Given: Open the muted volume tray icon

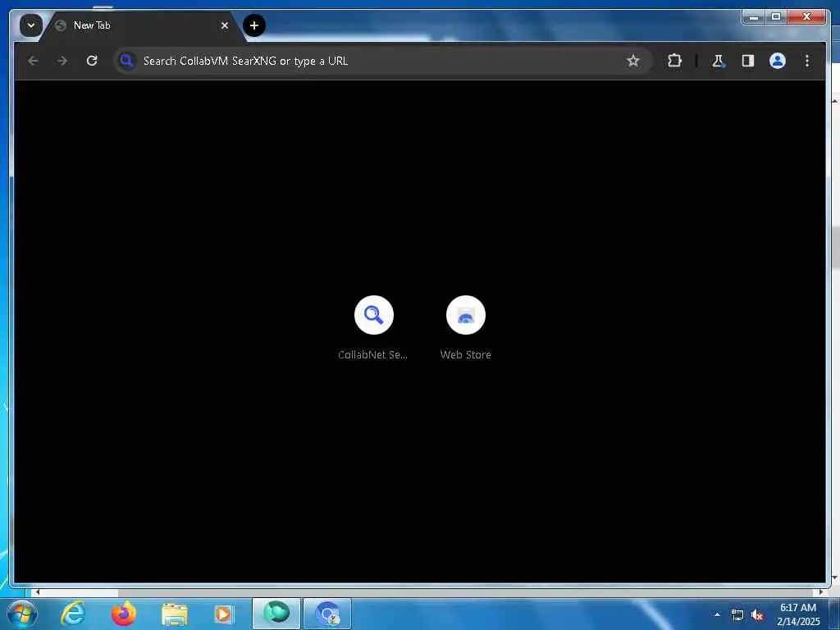Looking at the screenshot, I should 757,615.
